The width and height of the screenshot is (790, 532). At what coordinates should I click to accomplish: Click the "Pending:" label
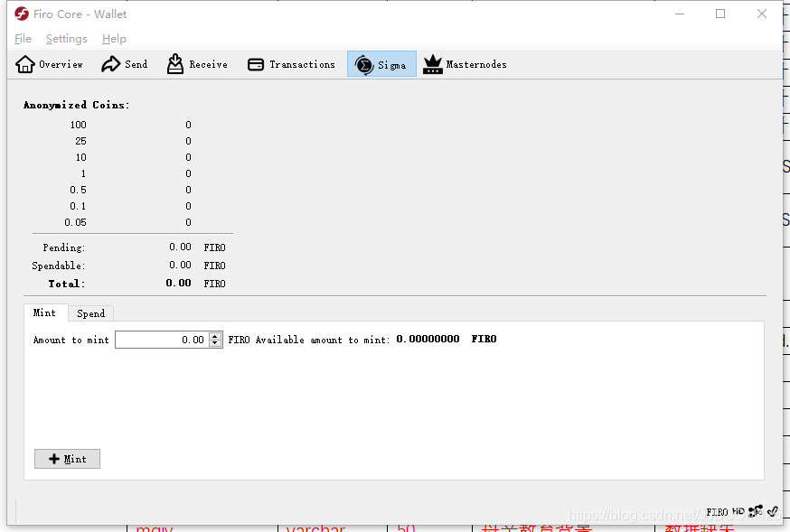(64, 247)
